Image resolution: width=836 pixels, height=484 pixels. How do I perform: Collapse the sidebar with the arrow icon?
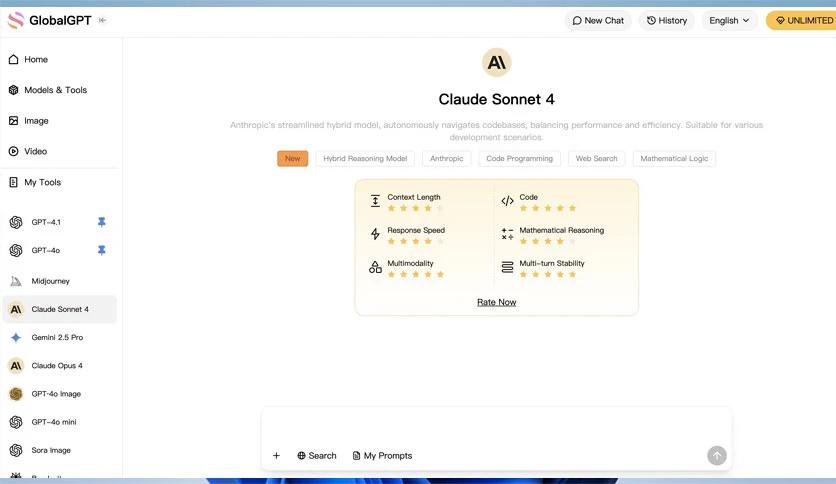tap(102, 20)
